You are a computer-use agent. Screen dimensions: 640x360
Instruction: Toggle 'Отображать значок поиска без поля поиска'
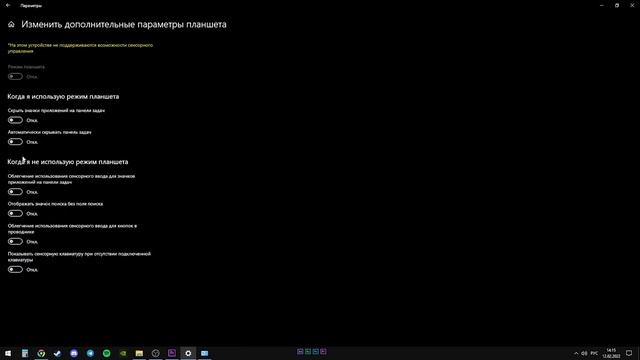tap(15, 213)
